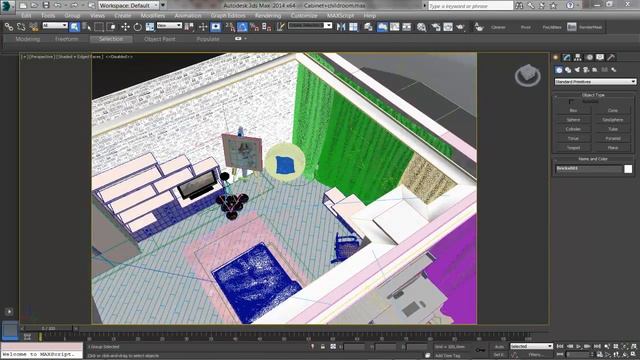This screenshot has height=360, width=640.
Task: Click the Mirror tool icon
Action: click(341, 27)
